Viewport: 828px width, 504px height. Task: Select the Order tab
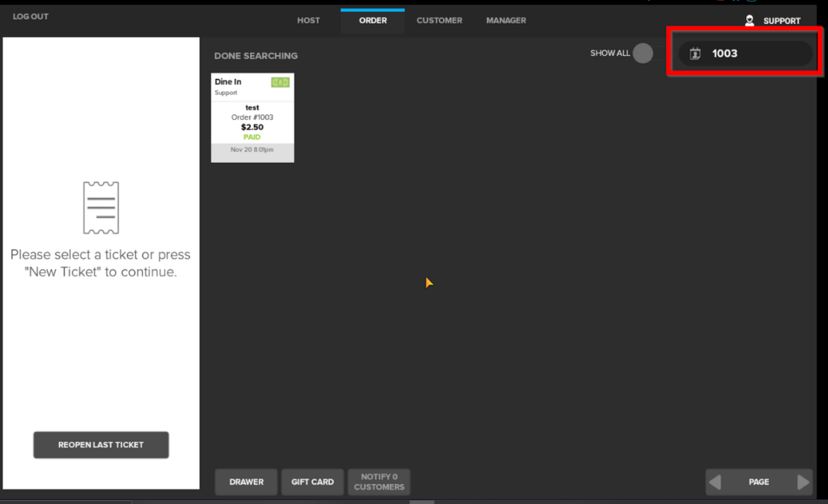pos(373,21)
